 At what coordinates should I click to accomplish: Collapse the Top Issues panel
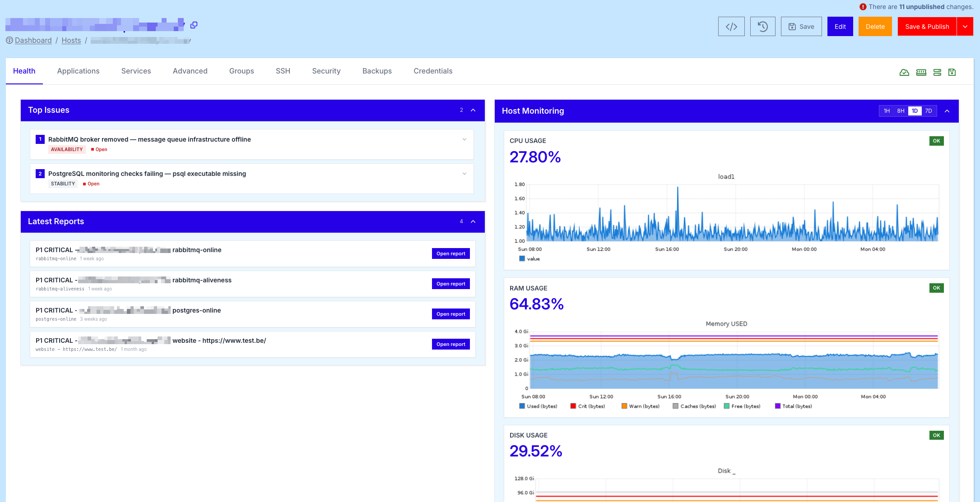473,110
